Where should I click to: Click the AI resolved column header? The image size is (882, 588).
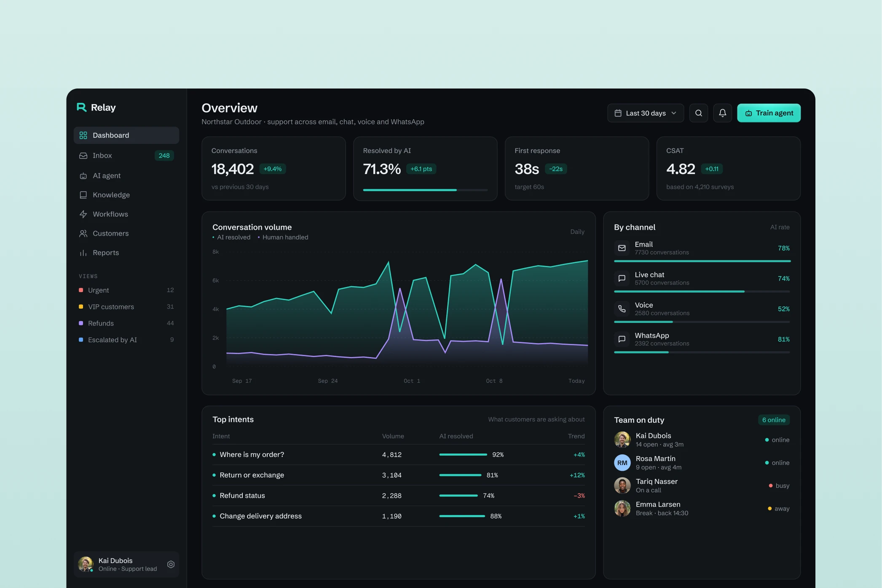coord(456,436)
